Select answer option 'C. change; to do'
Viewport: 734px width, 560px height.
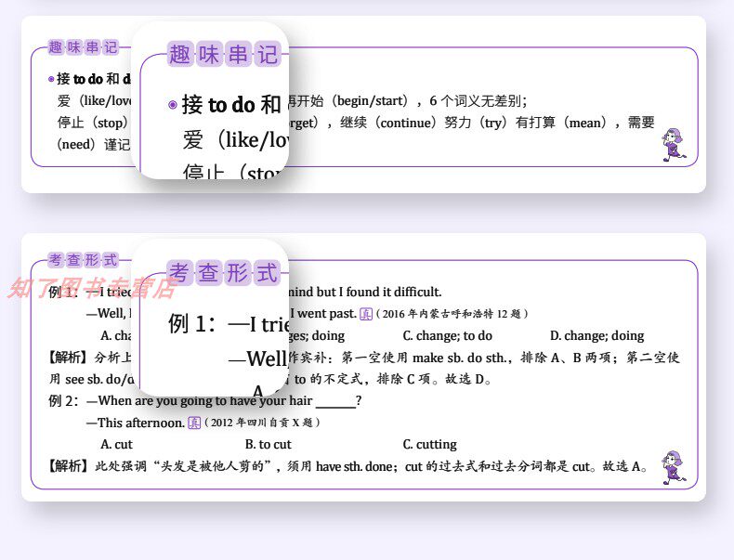point(447,335)
